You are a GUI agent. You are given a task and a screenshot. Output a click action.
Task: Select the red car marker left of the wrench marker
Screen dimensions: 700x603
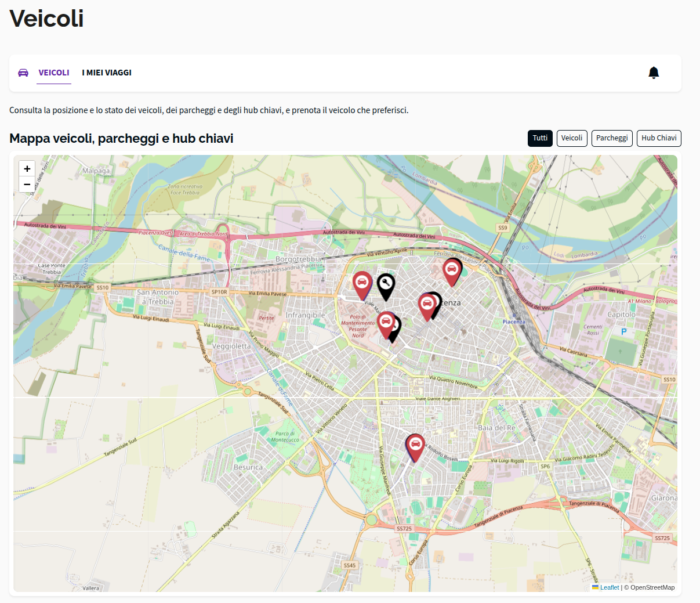point(362,285)
